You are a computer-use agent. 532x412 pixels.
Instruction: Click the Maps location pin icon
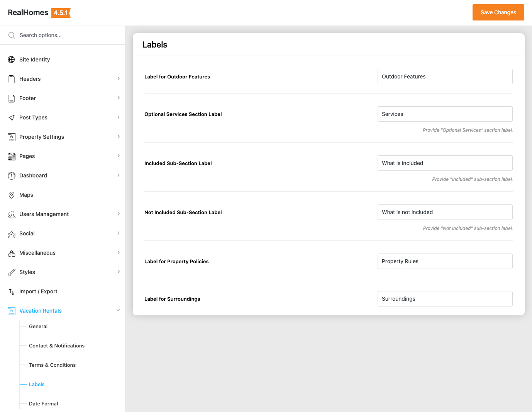12,195
